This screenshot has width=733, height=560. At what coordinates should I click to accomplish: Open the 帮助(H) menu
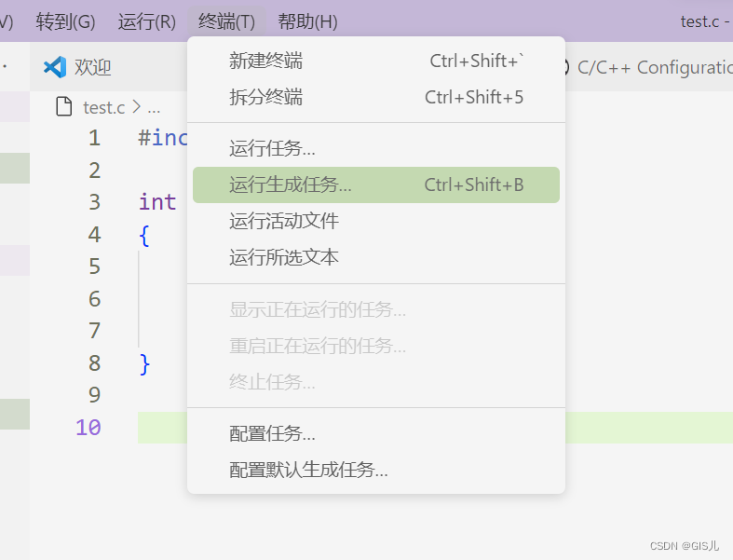click(307, 21)
